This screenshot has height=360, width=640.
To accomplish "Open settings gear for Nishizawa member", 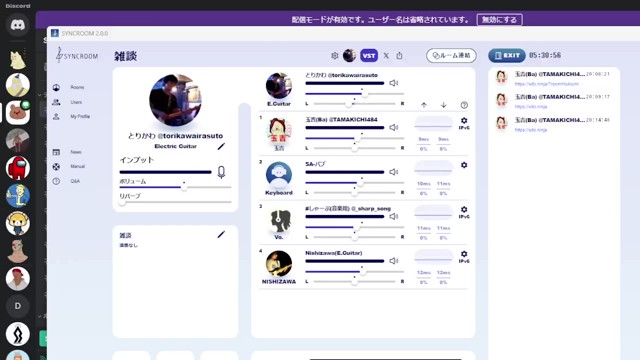I will [464, 254].
